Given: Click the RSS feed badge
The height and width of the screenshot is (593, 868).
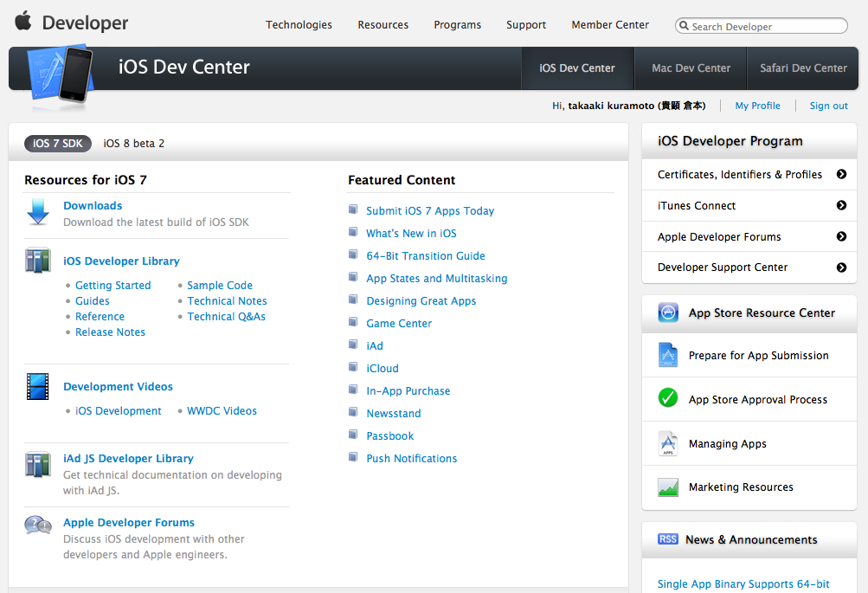Looking at the screenshot, I should coord(667,539).
